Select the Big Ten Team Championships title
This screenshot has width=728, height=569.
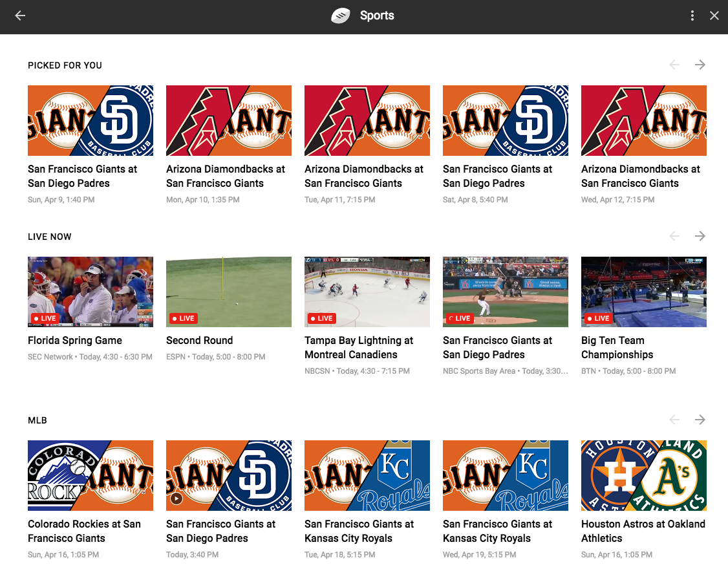coord(617,347)
